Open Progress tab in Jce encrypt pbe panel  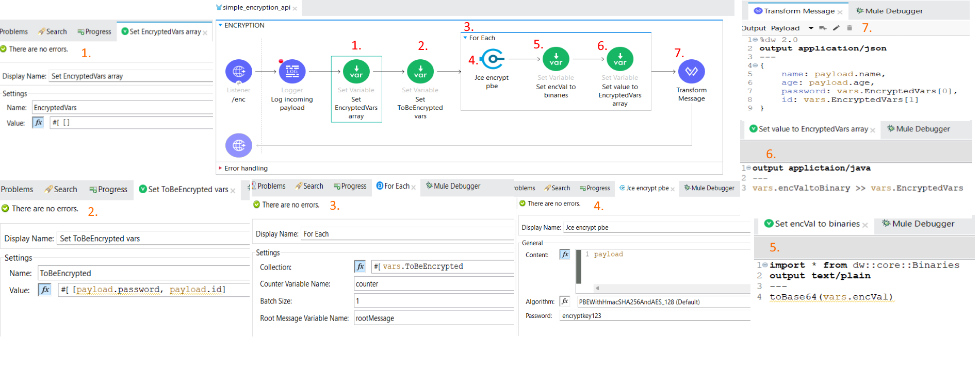pyautogui.click(x=594, y=188)
